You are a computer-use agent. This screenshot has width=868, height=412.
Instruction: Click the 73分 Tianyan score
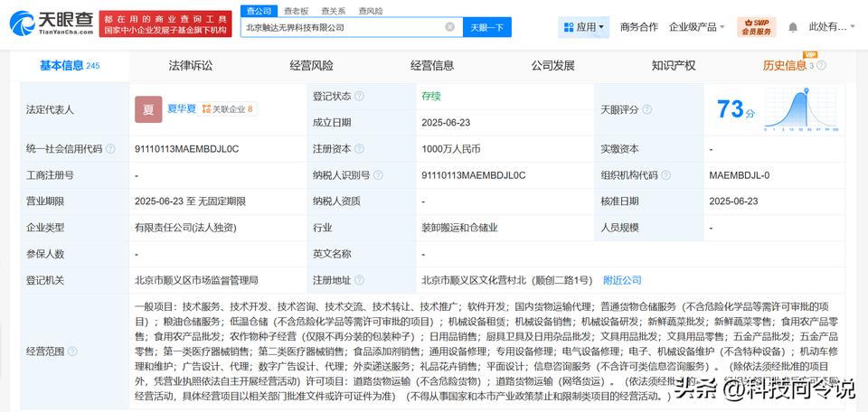click(736, 109)
